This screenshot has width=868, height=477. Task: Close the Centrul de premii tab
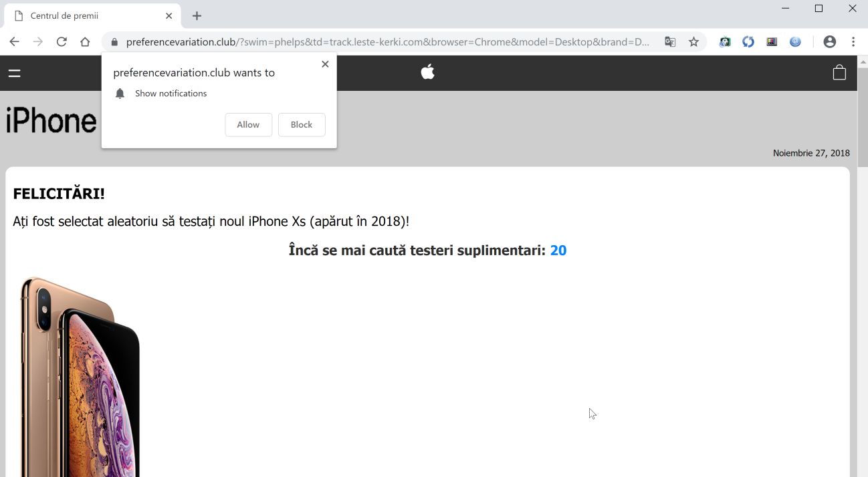pos(169,15)
